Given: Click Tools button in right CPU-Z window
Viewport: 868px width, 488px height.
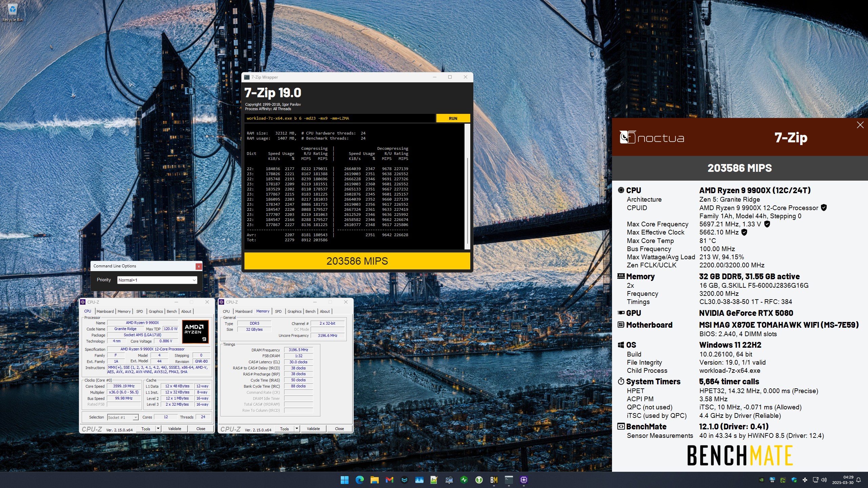Looking at the screenshot, I should pos(284,429).
